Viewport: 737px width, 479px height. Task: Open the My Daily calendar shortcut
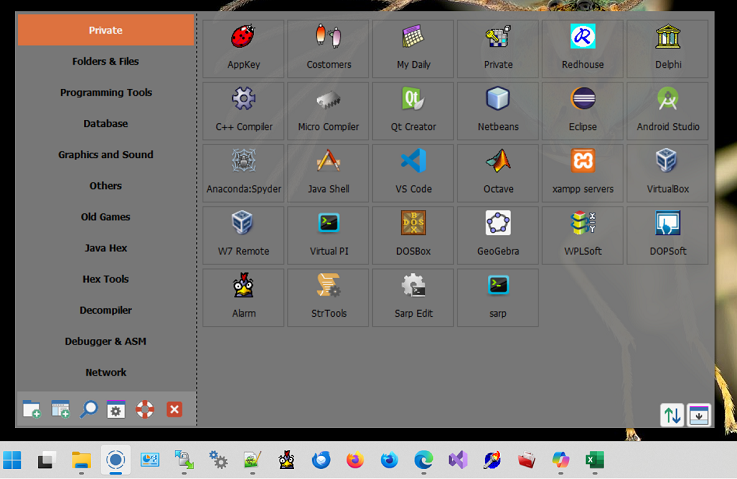[413, 48]
